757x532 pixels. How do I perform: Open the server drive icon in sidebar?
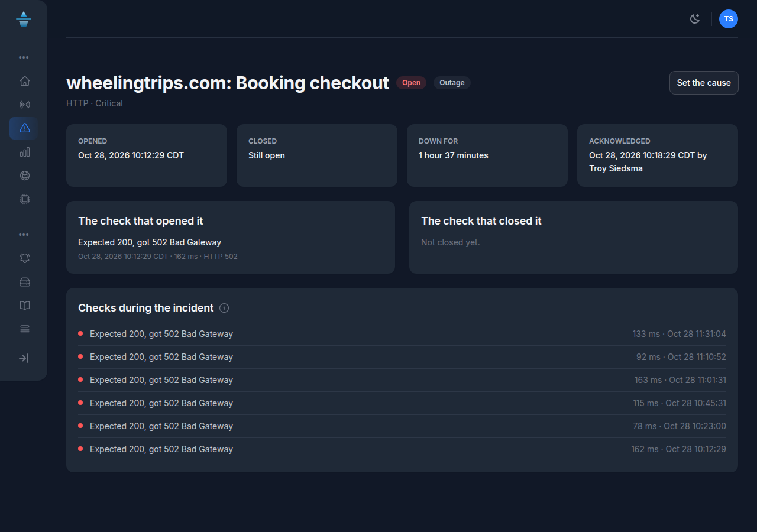coord(24,282)
